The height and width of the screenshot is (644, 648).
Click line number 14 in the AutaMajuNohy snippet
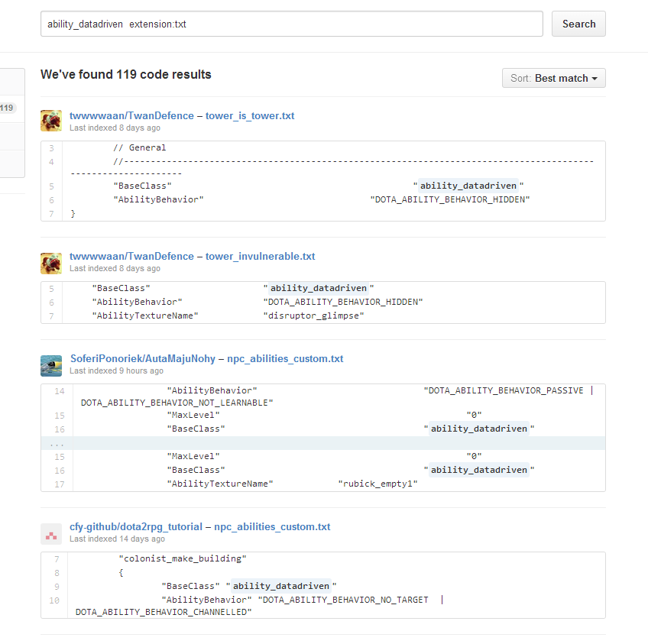pyautogui.click(x=60, y=391)
